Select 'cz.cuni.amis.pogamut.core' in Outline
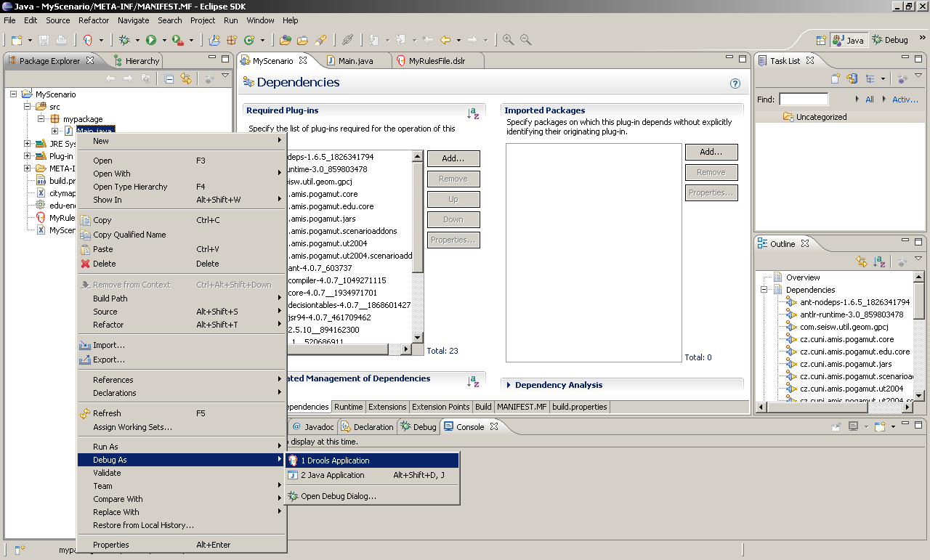 pos(846,339)
